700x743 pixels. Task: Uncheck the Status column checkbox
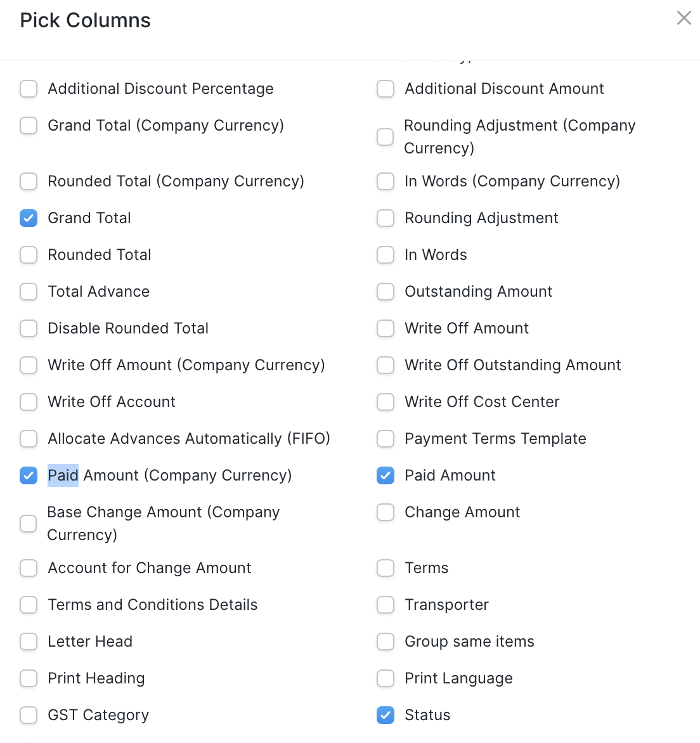click(386, 715)
